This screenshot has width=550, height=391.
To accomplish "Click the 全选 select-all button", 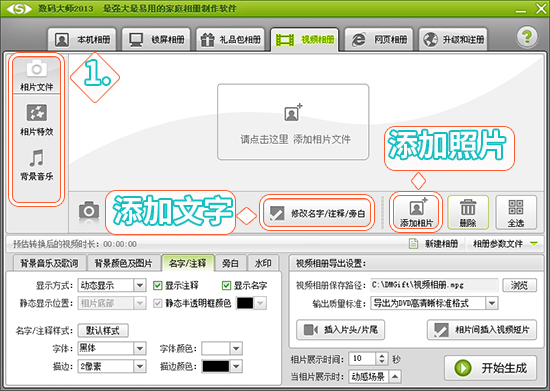I will [516, 213].
